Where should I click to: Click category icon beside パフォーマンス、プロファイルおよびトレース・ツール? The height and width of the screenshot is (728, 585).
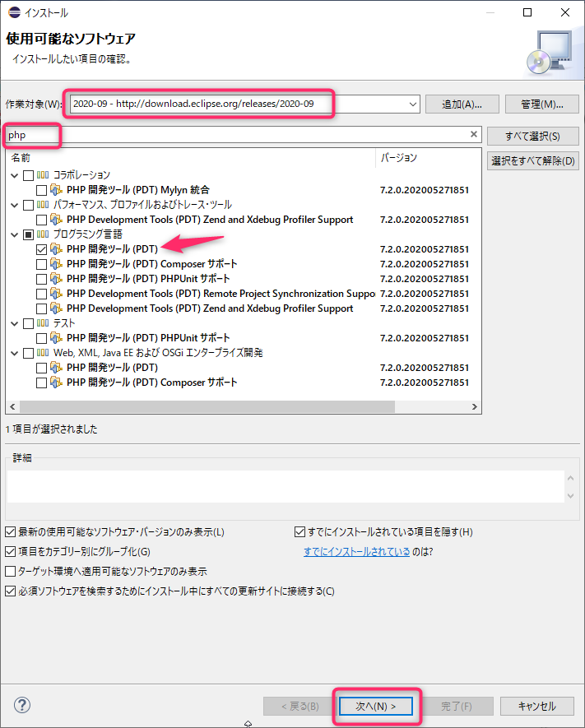(43, 204)
